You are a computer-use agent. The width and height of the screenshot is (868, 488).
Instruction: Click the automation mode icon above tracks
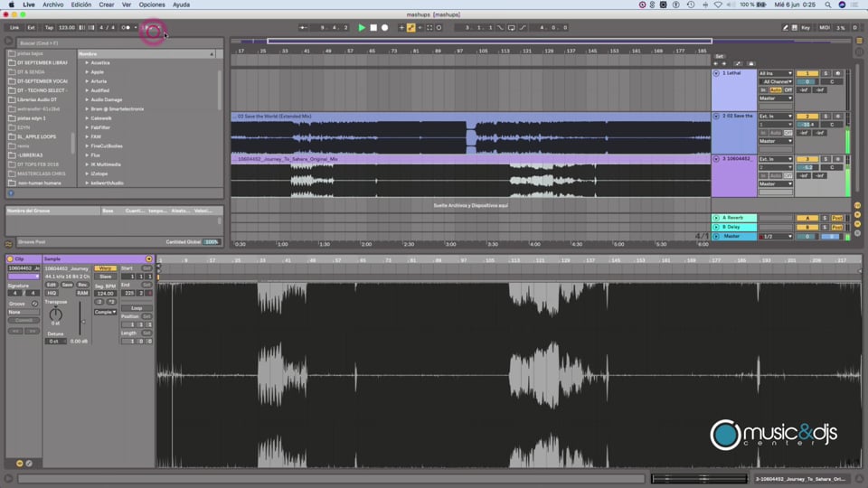(738, 63)
